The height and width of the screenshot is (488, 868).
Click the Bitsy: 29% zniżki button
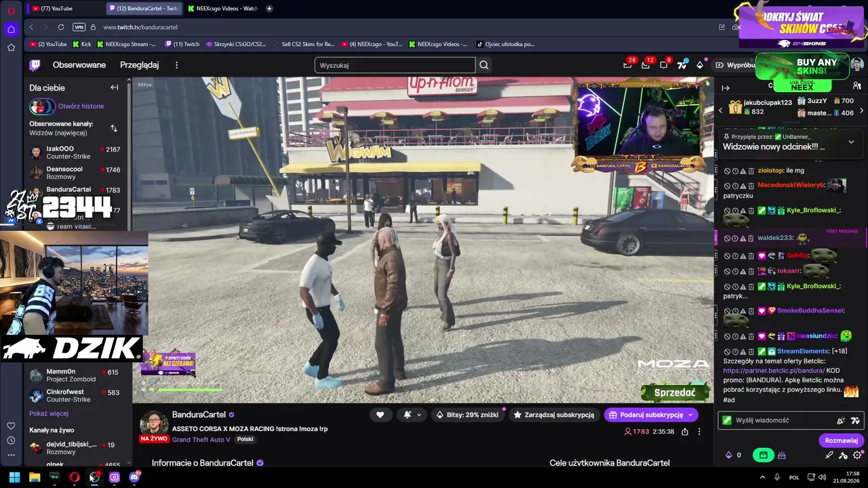467,415
